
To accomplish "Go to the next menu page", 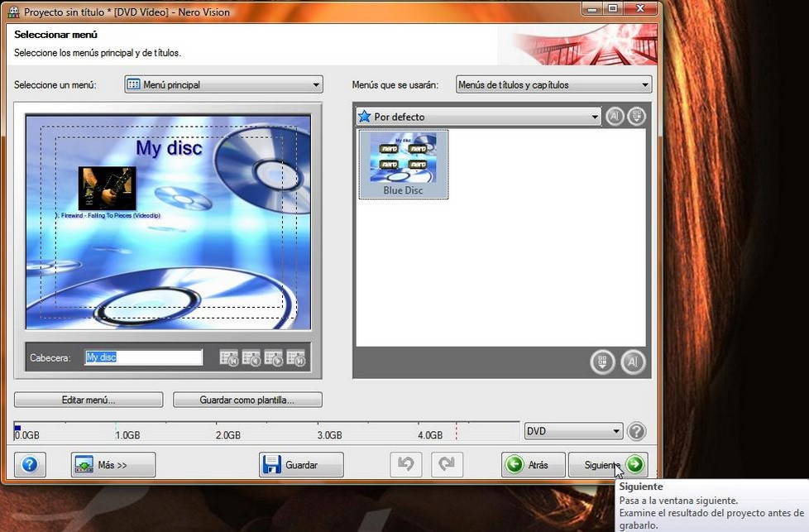I will (x=274, y=357).
